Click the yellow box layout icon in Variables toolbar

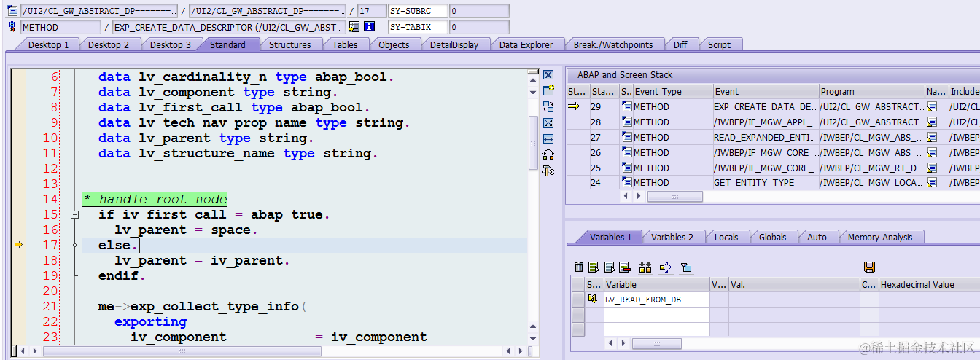(x=685, y=267)
